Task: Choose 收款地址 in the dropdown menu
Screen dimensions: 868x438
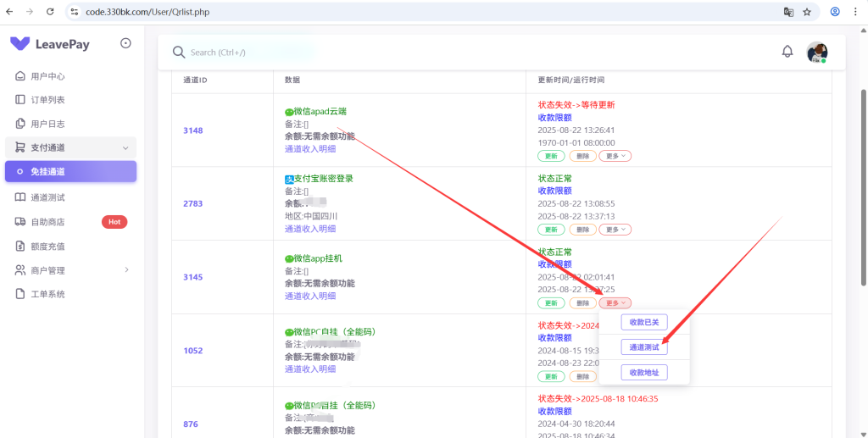Action: [x=644, y=372]
